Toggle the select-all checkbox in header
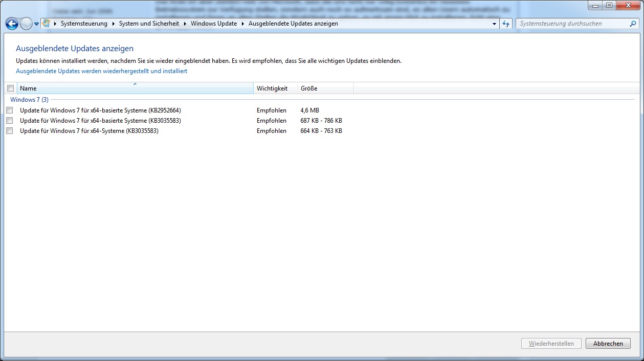 pos(10,88)
